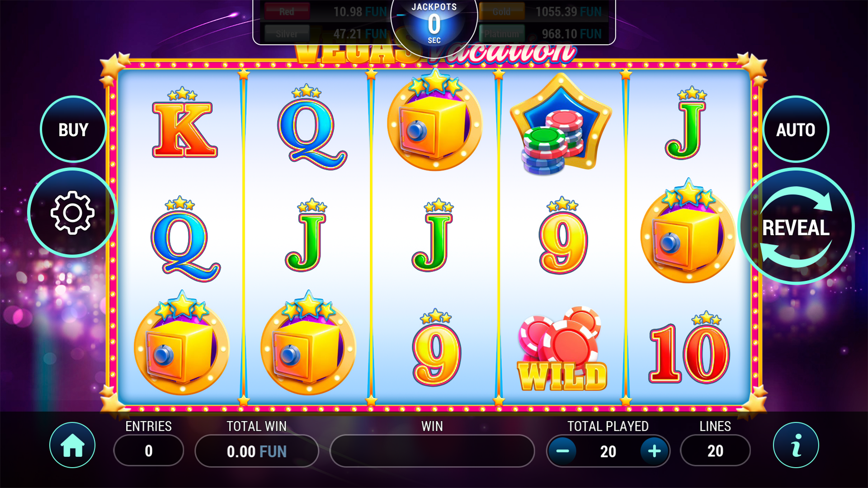
Task: Click the Entries counter field
Action: click(x=149, y=450)
